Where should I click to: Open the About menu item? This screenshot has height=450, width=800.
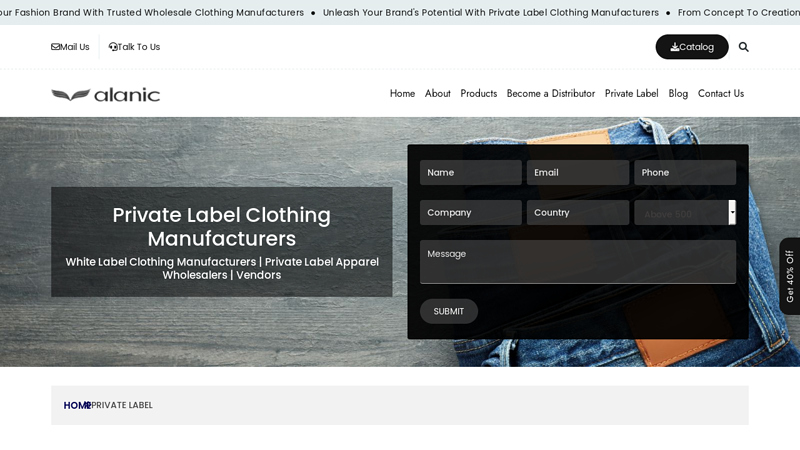coord(438,93)
